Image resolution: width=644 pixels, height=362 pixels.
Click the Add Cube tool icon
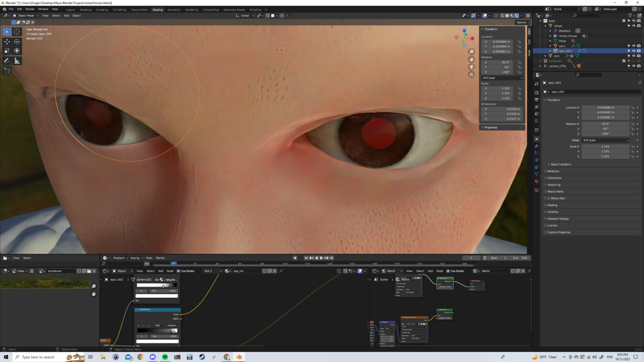pos(7,71)
